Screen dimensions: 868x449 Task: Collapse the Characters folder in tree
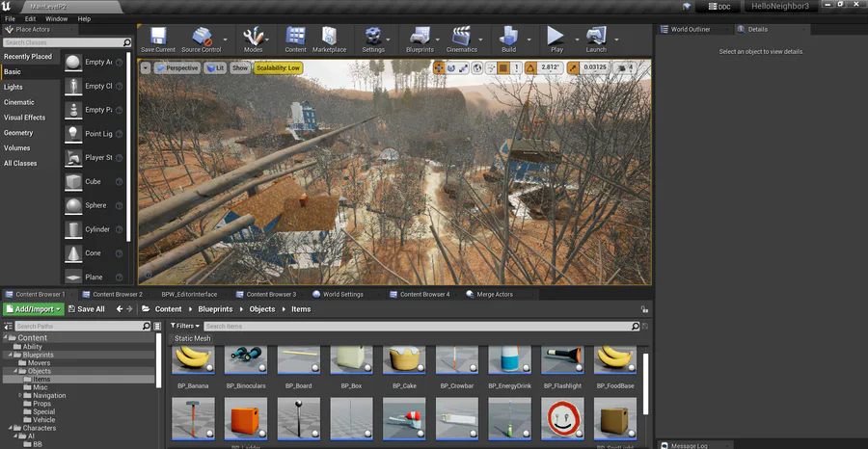[11, 428]
